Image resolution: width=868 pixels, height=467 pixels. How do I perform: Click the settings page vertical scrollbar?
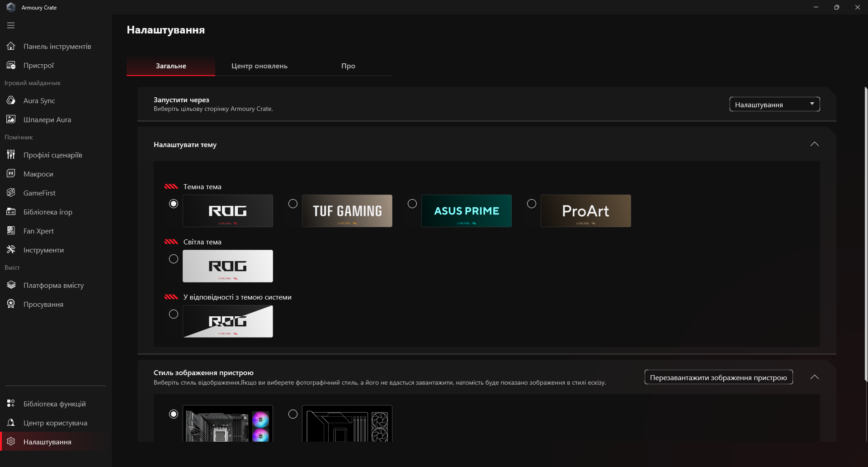coord(866,234)
